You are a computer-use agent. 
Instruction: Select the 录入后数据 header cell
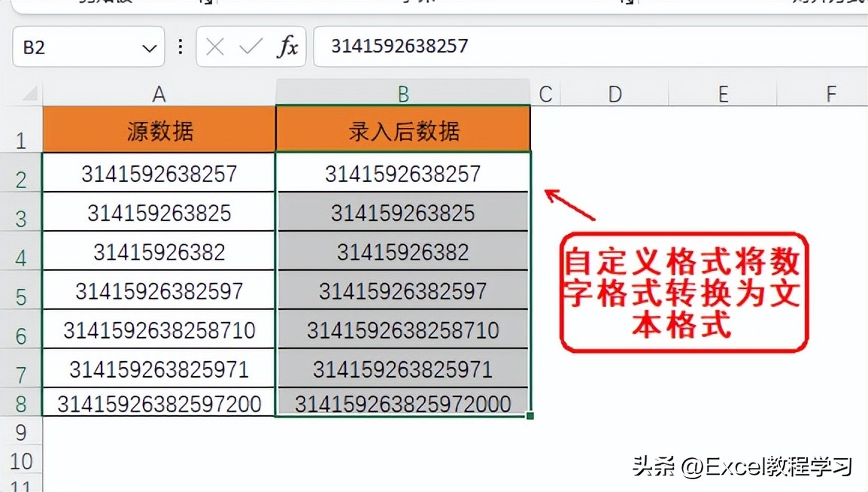(x=402, y=129)
